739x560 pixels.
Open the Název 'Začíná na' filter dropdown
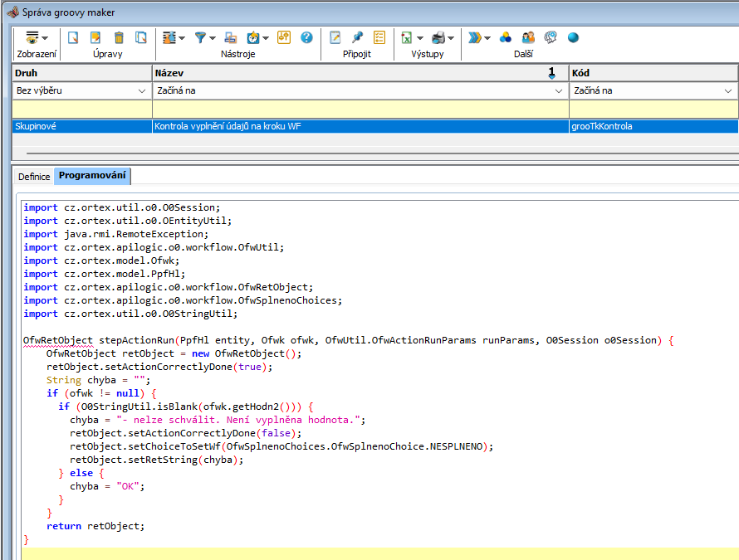558,90
